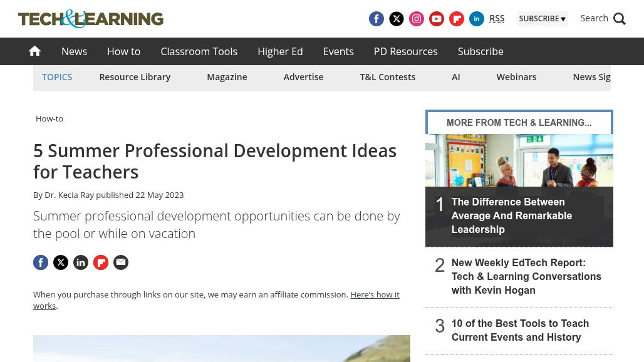Open the RSS feed link

click(497, 18)
